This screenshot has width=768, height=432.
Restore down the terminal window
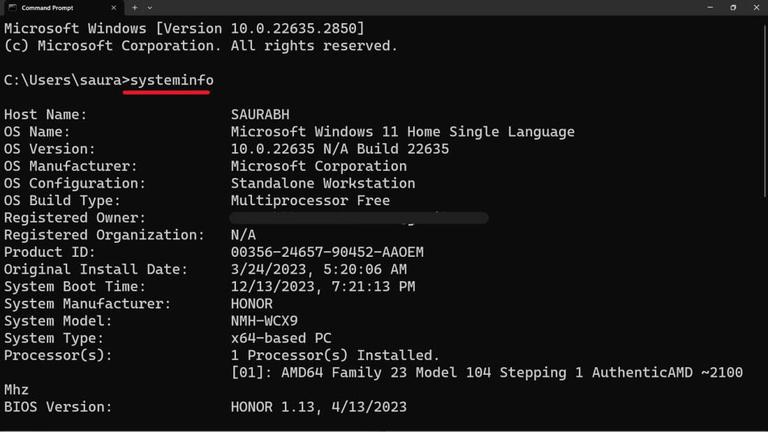click(733, 8)
